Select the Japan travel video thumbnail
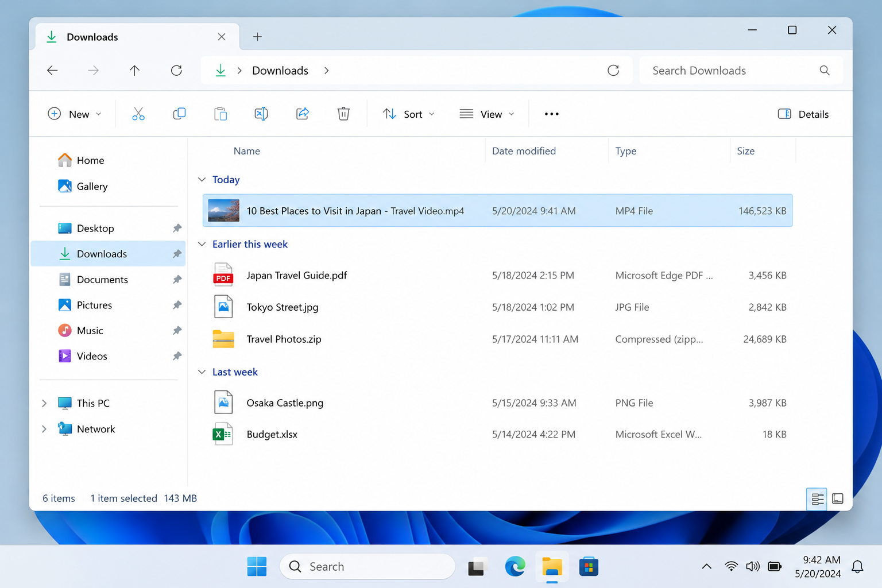Viewport: 882px width, 588px height. [223, 211]
